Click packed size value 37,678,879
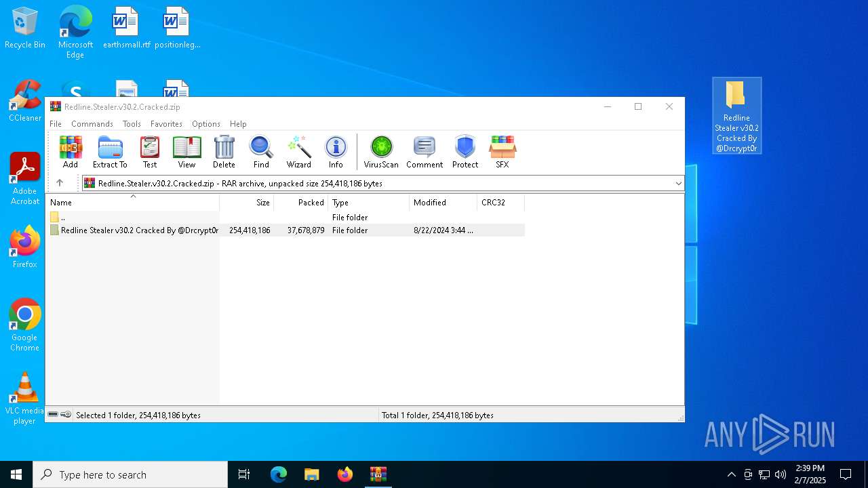The height and width of the screenshot is (488, 868). click(x=306, y=230)
